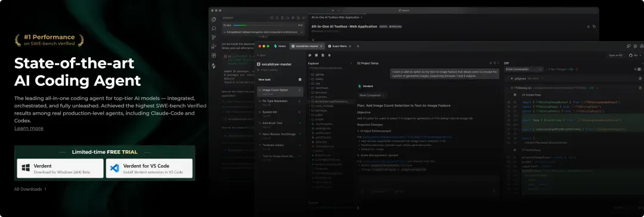Open Extensions view in VS Code activity bar

click(213, 55)
